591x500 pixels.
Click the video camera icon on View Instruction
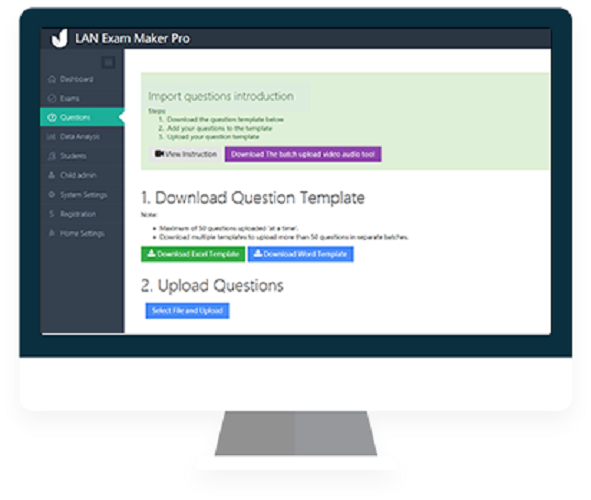tap(159, 154)
